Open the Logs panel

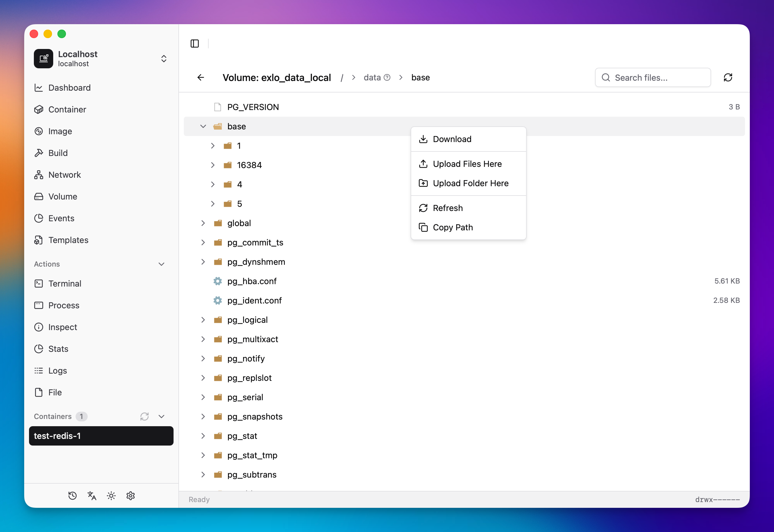tap(57, 370)
